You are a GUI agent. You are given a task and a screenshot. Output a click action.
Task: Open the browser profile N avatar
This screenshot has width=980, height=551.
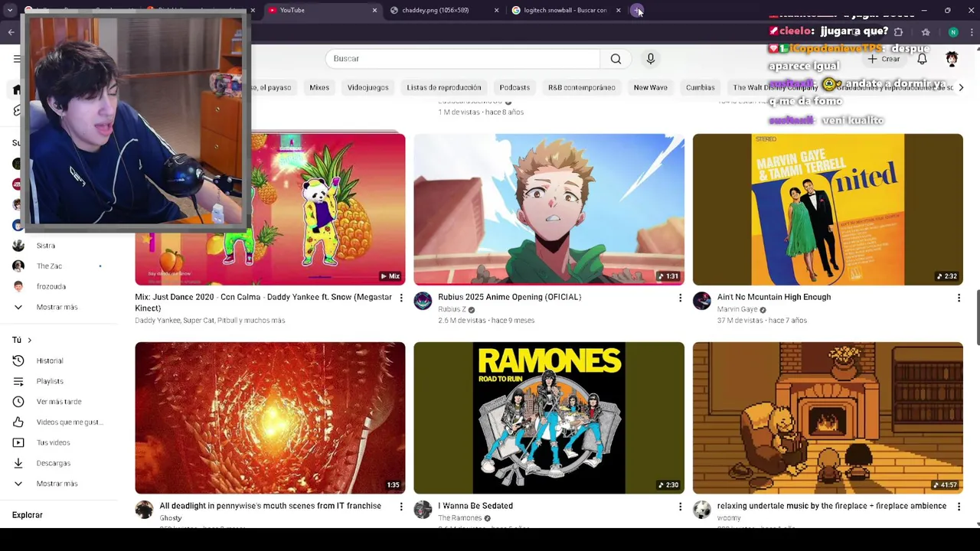pos(953,32)
